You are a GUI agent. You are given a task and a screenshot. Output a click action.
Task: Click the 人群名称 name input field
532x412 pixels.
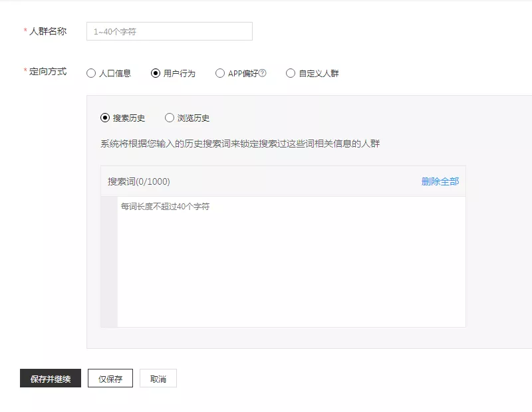(x=170, y=31)
